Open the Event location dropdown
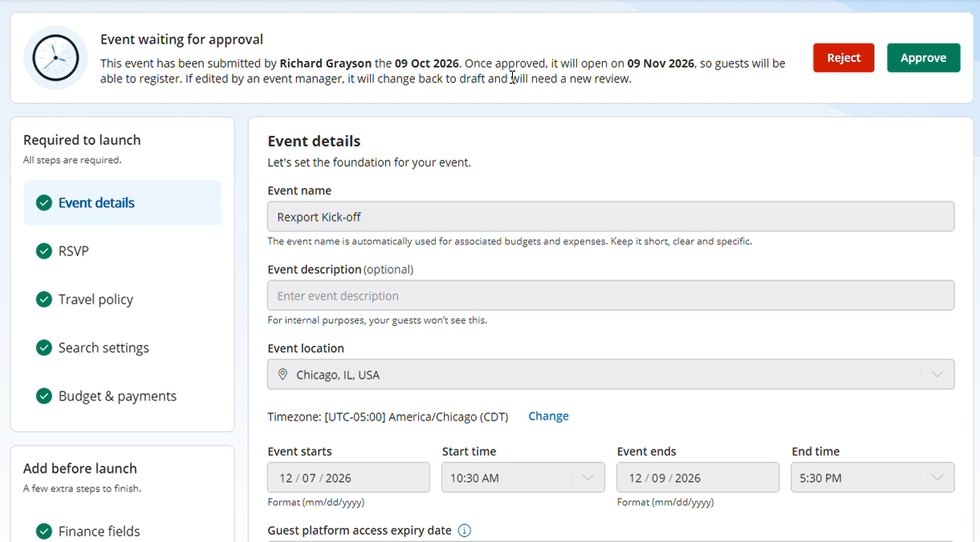980x542 pixels. coord(611,374)
